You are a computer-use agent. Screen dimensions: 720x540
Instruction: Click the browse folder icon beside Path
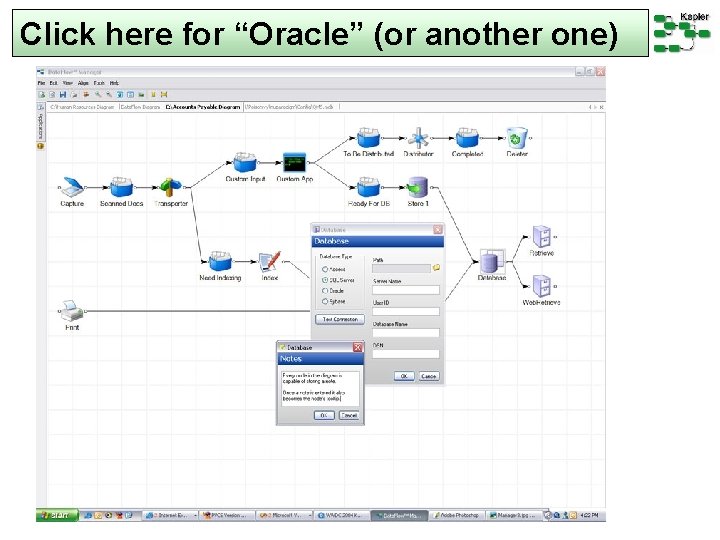point(436,268)
